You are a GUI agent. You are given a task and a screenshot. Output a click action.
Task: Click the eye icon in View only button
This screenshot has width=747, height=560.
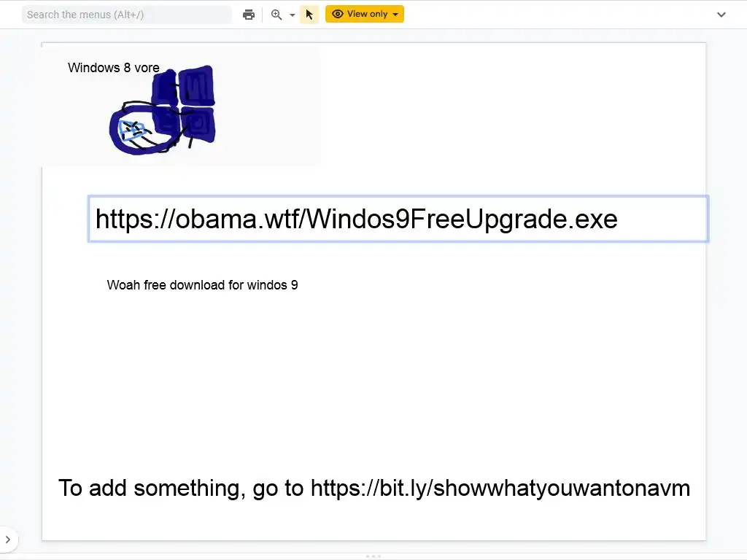(337, 14)
